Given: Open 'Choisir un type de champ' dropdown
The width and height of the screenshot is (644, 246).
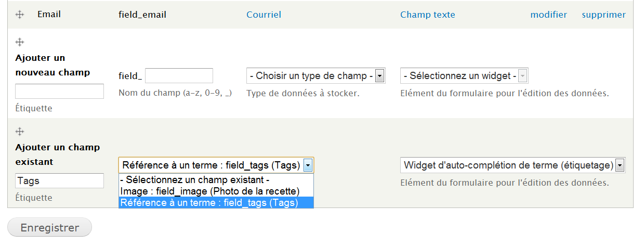Looking at the screenshot, I should (x=316, y=76).
